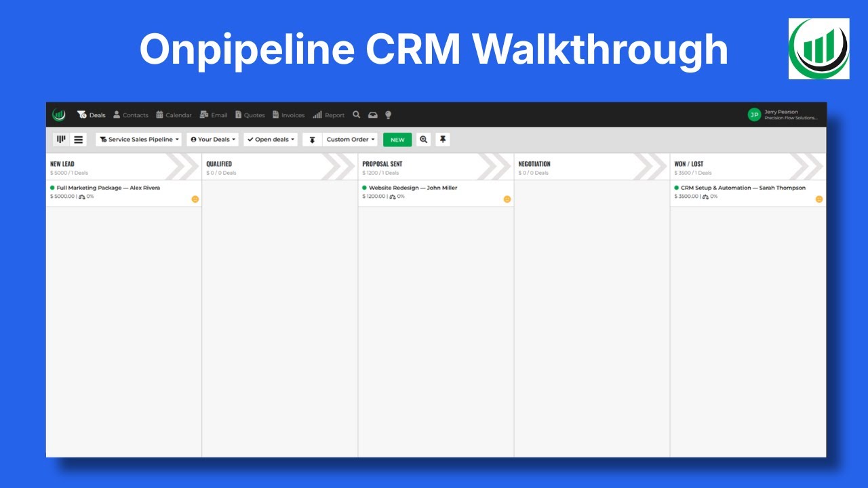Click the smiley icon on John Miller deal

[507, 199]
